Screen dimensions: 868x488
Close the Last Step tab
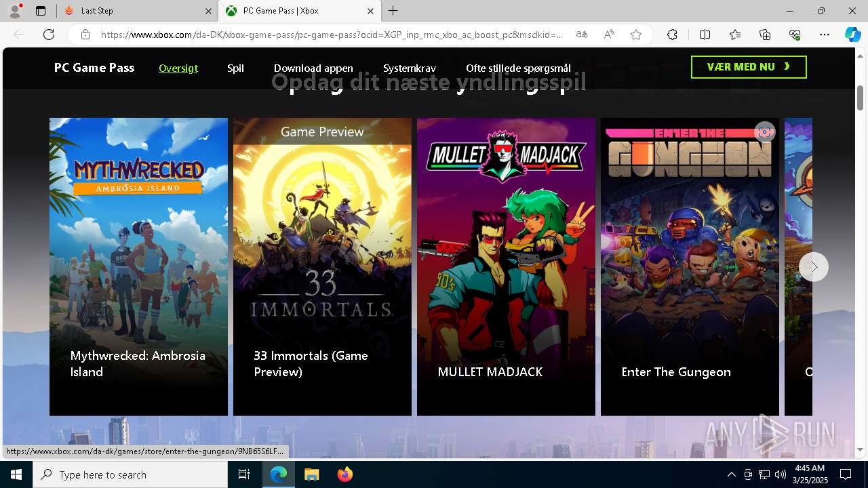[208, 11]
